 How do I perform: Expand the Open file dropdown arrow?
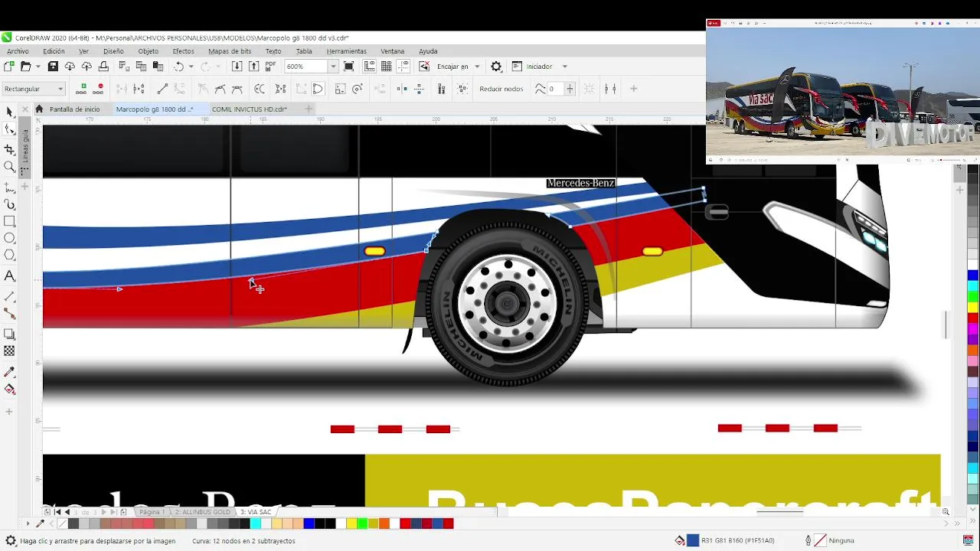(x=37, y=67)
